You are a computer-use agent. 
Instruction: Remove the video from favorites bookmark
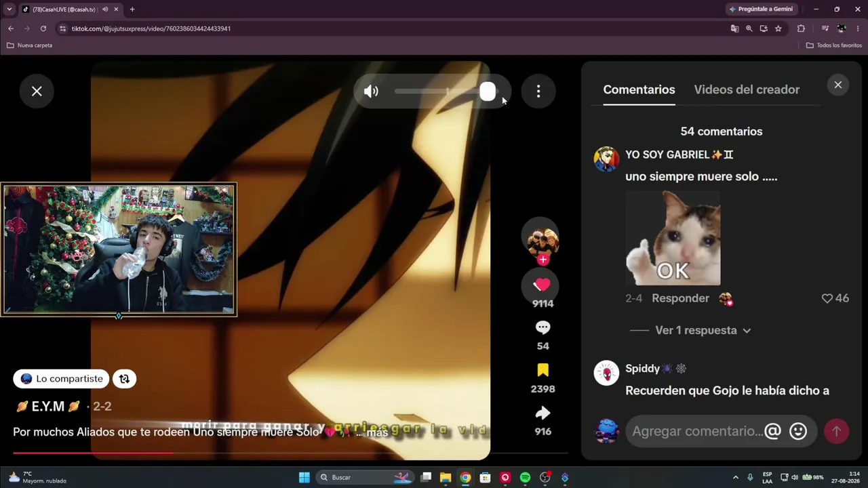[x=542, y=370]
